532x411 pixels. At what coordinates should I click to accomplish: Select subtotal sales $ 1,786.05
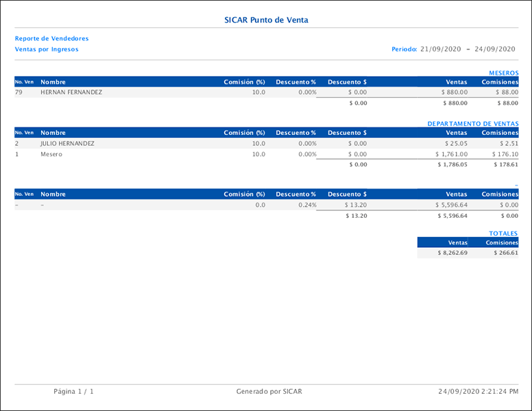452,164
